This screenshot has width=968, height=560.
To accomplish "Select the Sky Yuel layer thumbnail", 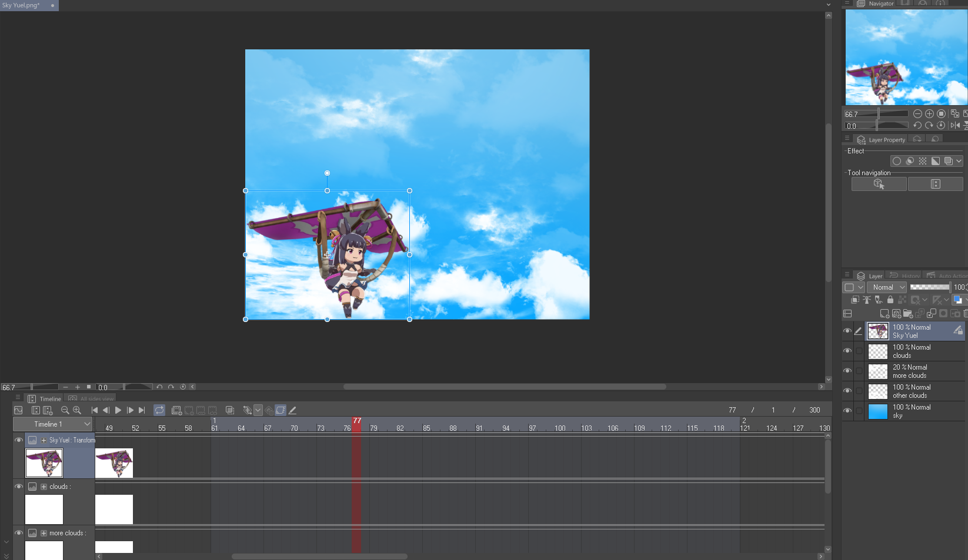I will pyautogui.click(x=878, y=331).
